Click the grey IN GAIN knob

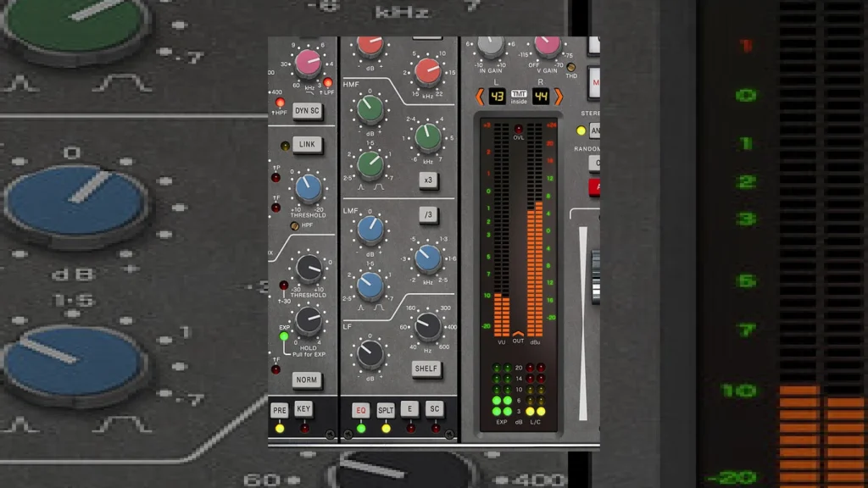pyautogui.click(x=491, y=47)
